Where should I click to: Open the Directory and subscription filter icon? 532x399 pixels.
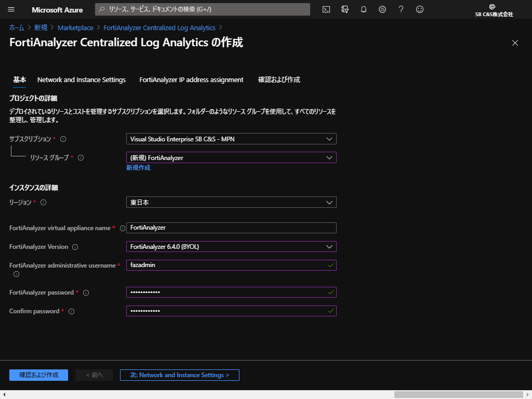[345, 9]
